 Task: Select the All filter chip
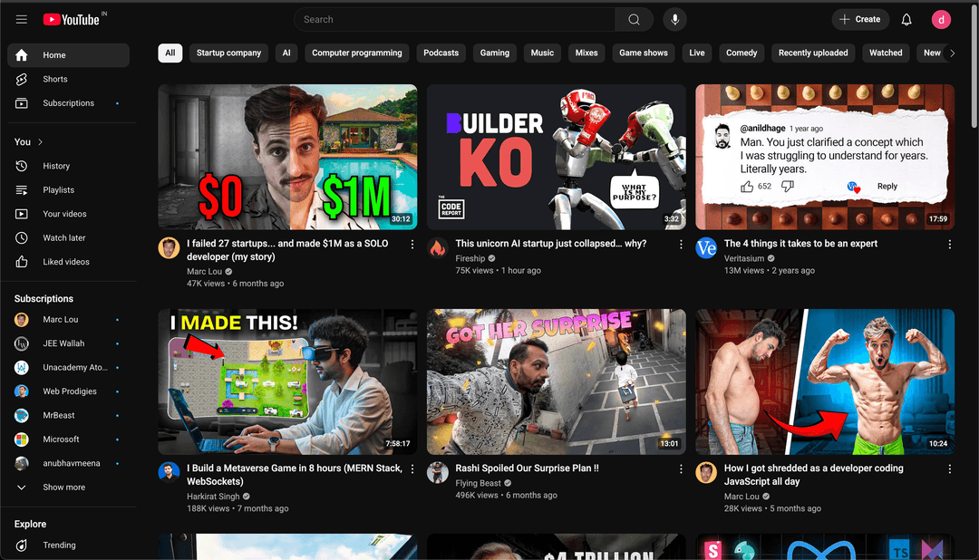point(170,53)
